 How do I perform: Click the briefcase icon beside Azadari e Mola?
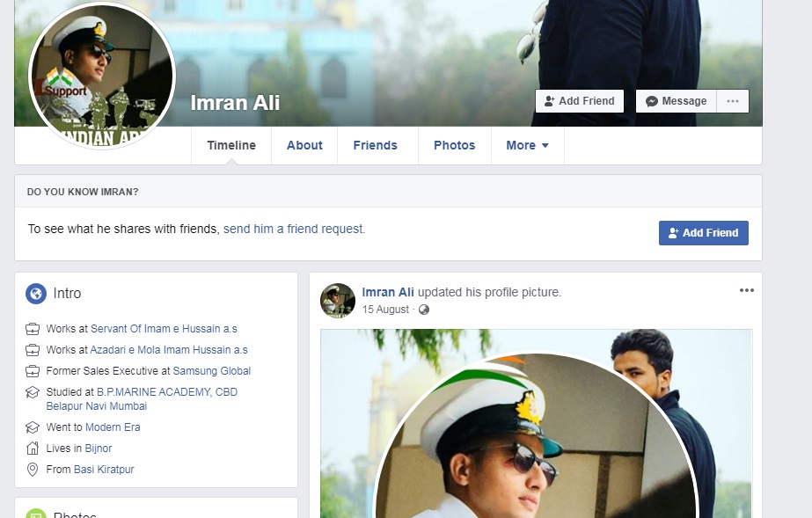point(32,350)
